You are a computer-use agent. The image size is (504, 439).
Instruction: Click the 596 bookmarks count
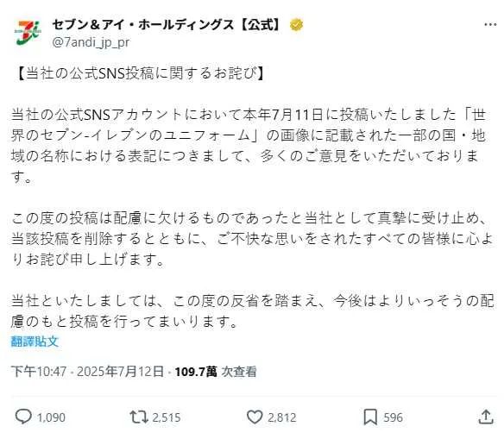[394, 417]
